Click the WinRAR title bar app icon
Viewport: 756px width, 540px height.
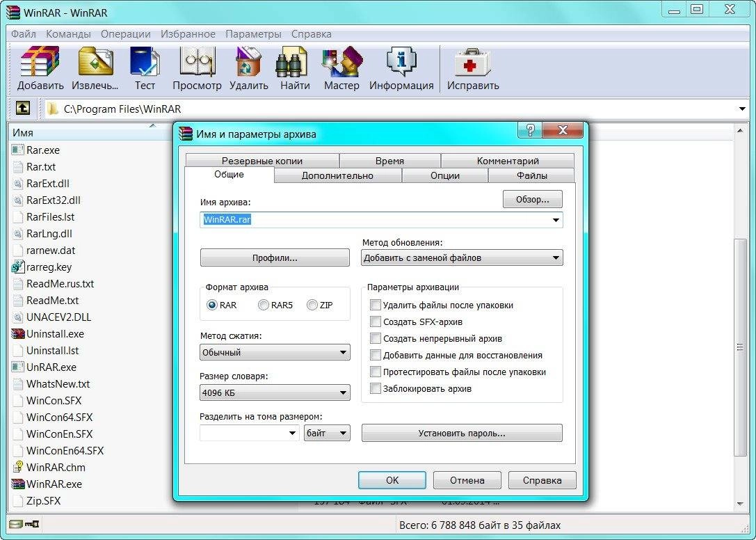click(13, 12)
